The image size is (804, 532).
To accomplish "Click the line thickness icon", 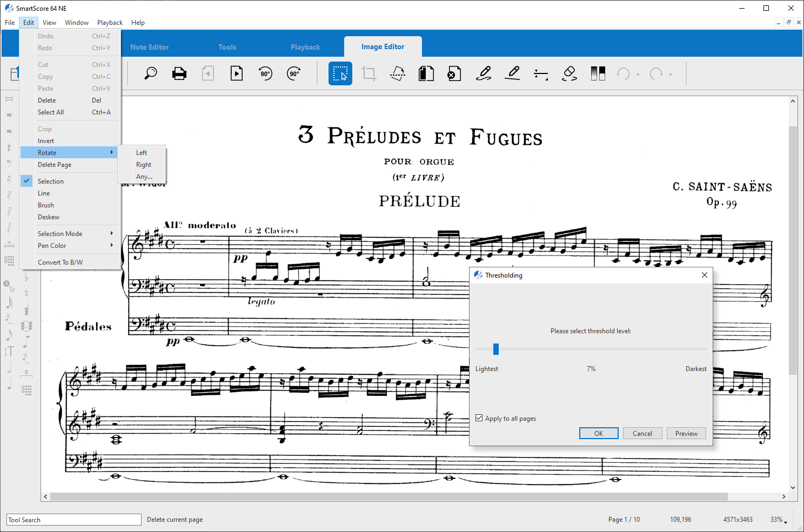I will coord(541,73).
